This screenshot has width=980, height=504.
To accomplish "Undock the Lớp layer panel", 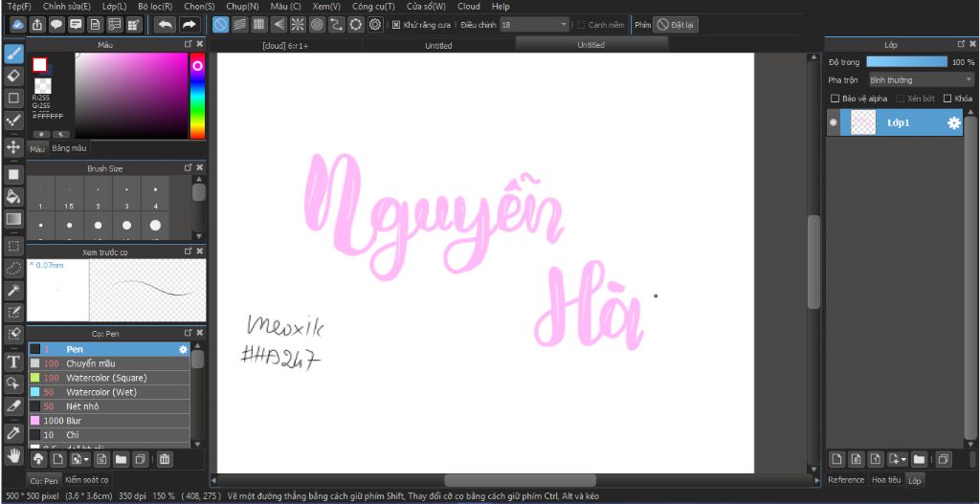I will point(961,44).
